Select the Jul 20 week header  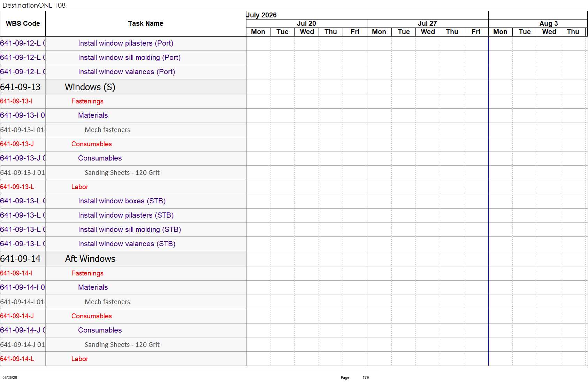[306, 23]
